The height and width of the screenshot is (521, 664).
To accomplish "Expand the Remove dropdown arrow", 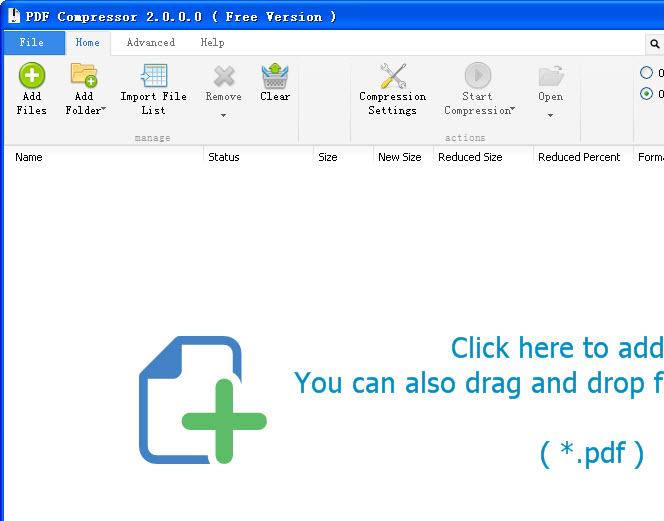I will [x=224, y=115].
